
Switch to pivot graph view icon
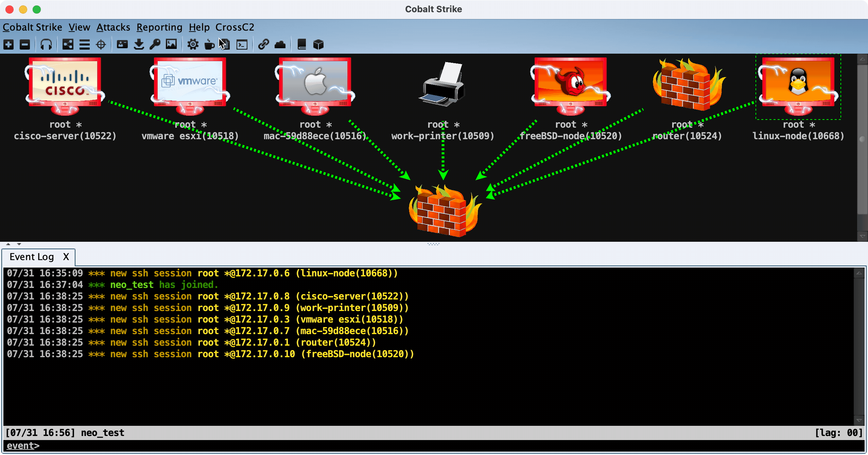pos(68,44)
